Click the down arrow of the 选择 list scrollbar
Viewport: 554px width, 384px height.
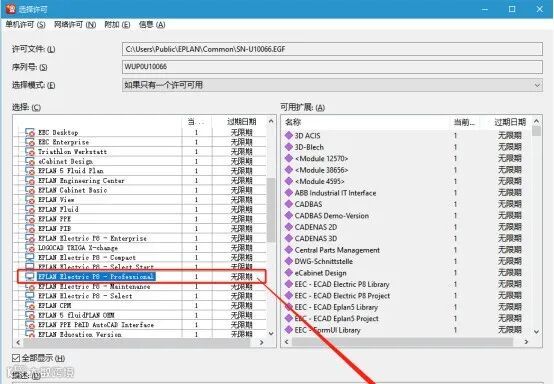coord(271,333)
